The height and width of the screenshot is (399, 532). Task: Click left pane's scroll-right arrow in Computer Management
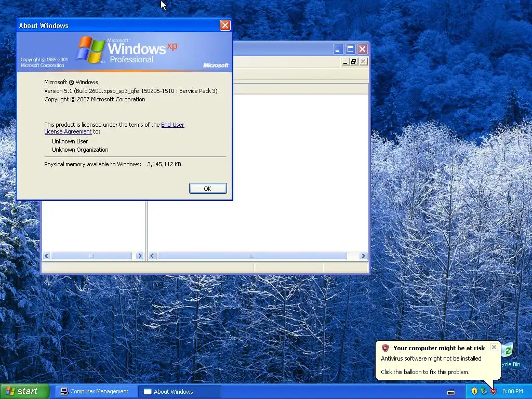(139, 256)
